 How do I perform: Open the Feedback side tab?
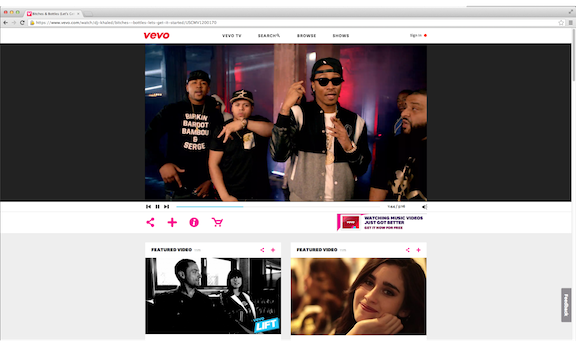(566, 305)
